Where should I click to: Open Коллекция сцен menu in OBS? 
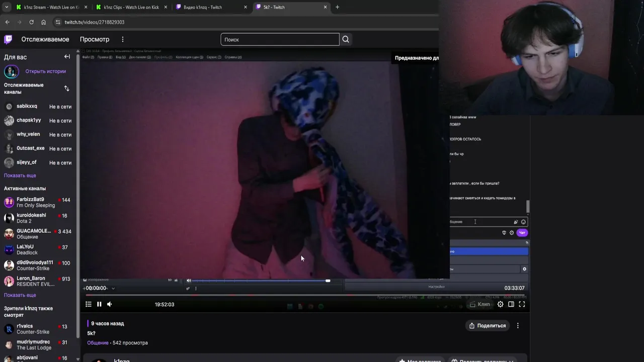(x=189, y=57)
